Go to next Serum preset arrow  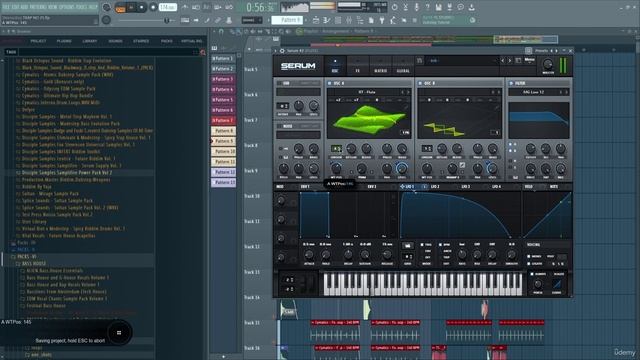pos(510,60)
